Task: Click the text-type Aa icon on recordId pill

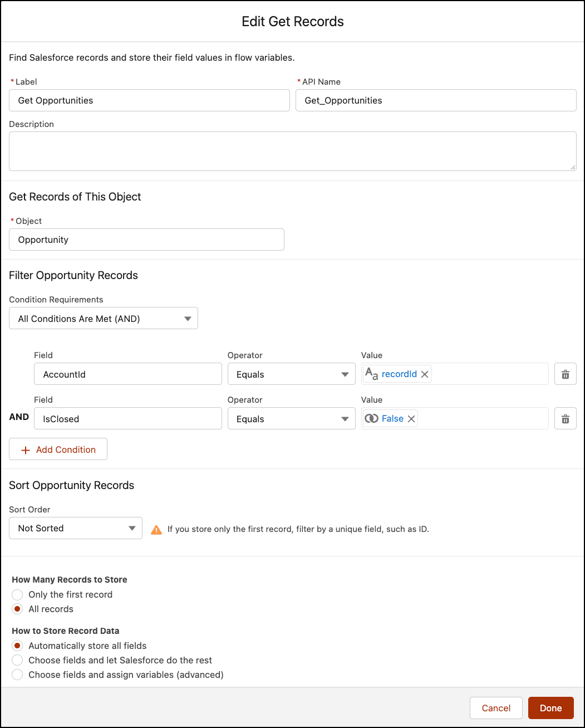Action: (x=371, y=374)
